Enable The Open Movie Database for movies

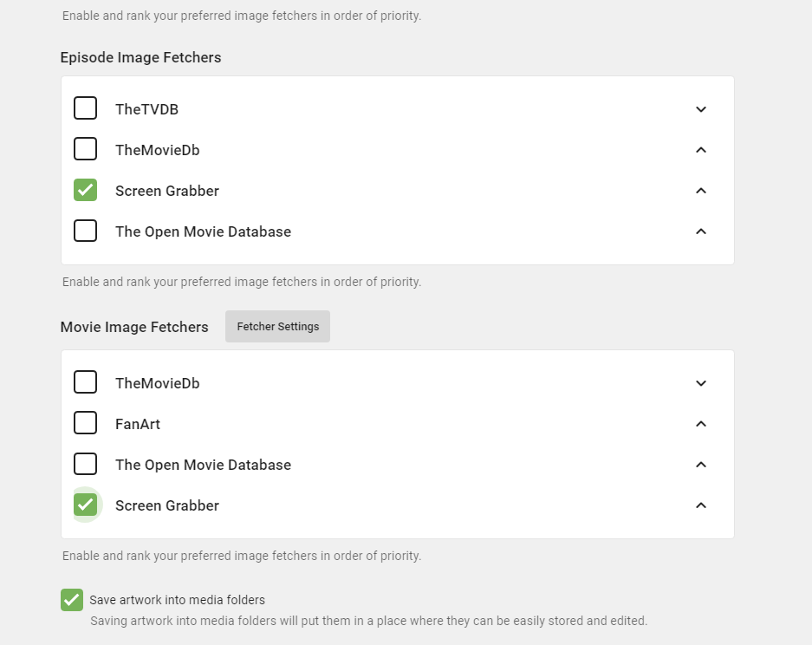point(85,464)
